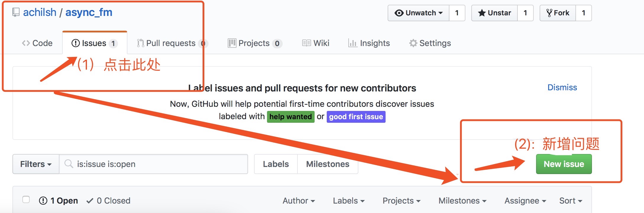Show the 1 Open issues list

(59, 201)
